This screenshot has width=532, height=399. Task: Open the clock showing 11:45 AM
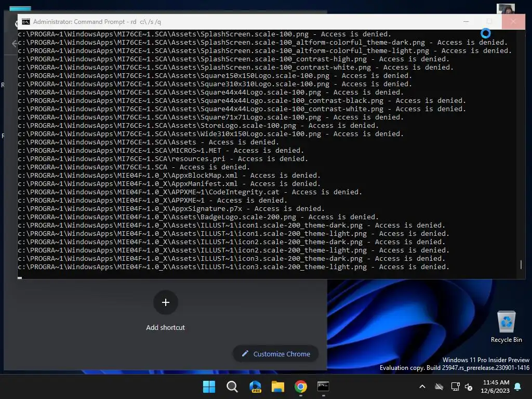(495, 387)
